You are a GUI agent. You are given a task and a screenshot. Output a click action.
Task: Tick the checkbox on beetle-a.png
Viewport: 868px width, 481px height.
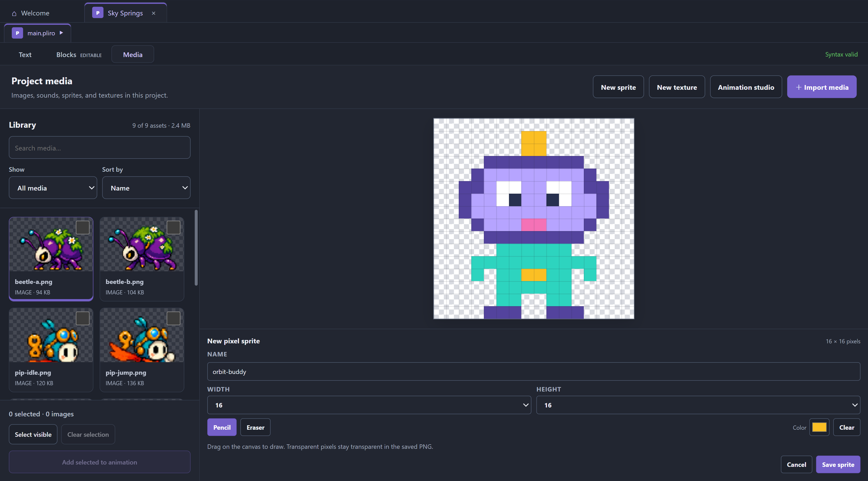pos(82,227)
